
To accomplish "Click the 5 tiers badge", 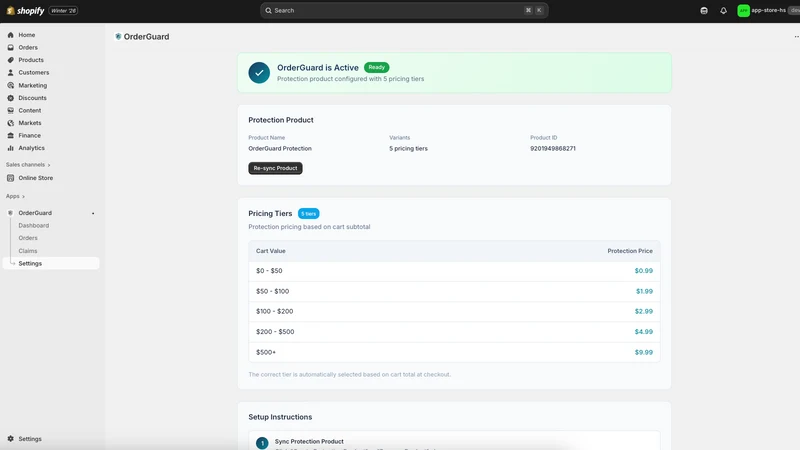I will click(x=308, y=214).
